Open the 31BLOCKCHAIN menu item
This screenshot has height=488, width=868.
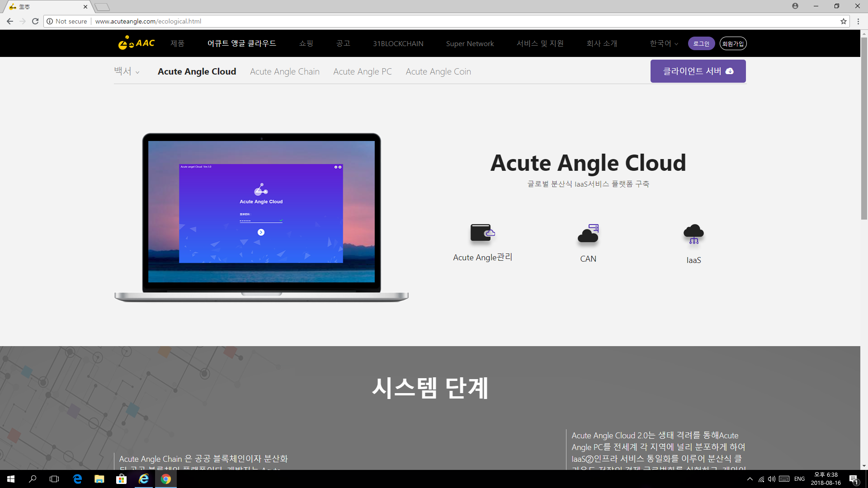398,43
